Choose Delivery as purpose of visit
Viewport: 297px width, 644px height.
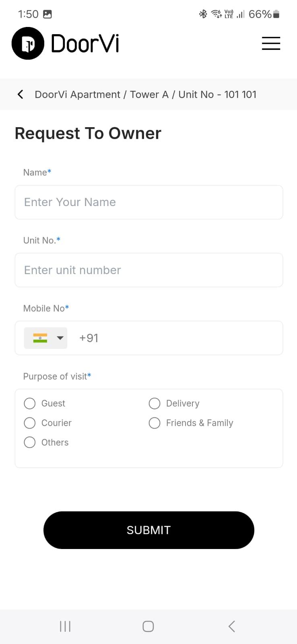click(155, 403)
